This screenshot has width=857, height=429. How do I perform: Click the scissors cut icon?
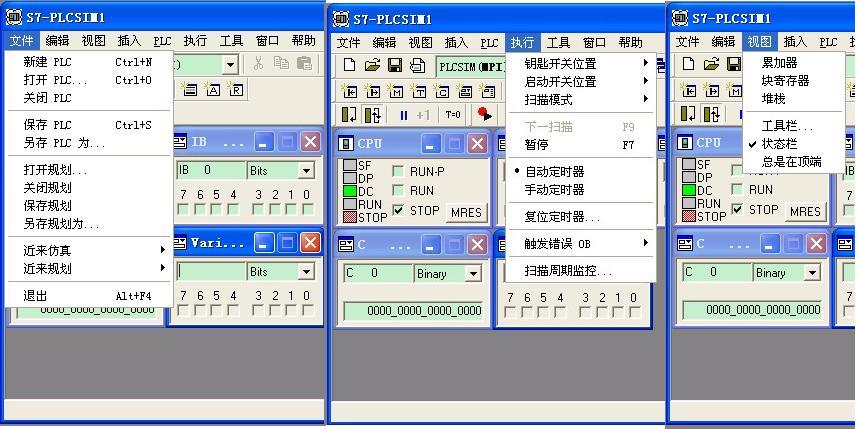tap(258, 65)
